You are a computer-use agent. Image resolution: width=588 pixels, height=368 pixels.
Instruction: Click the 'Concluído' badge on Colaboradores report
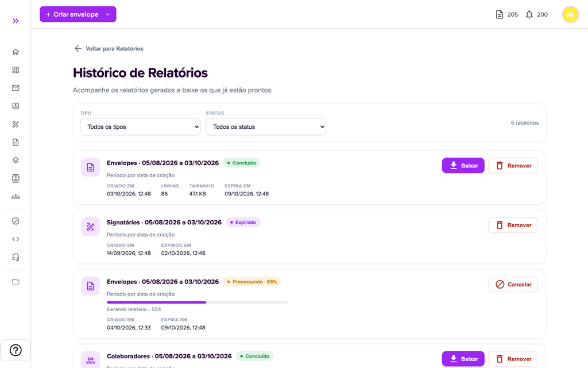pos(254,356)
